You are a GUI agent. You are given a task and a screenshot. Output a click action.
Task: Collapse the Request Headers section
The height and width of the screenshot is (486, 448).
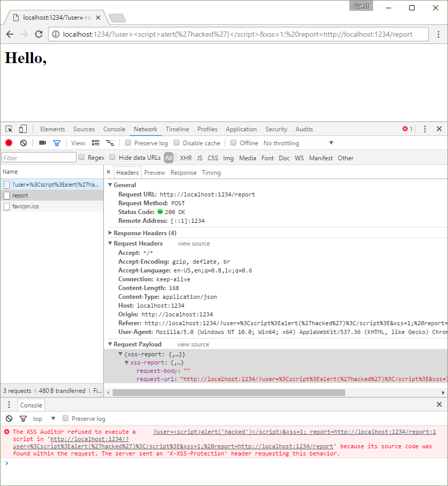coord(110,244)
